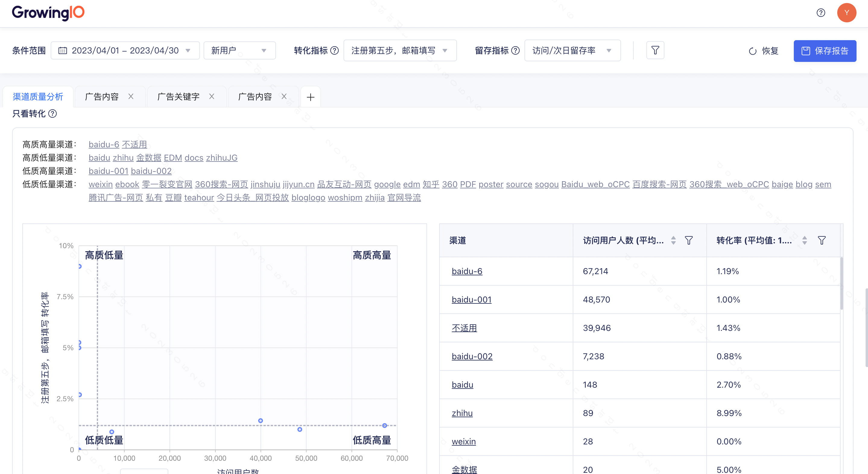
Task: Close the last 广告内容 tab
Action: 284,97
